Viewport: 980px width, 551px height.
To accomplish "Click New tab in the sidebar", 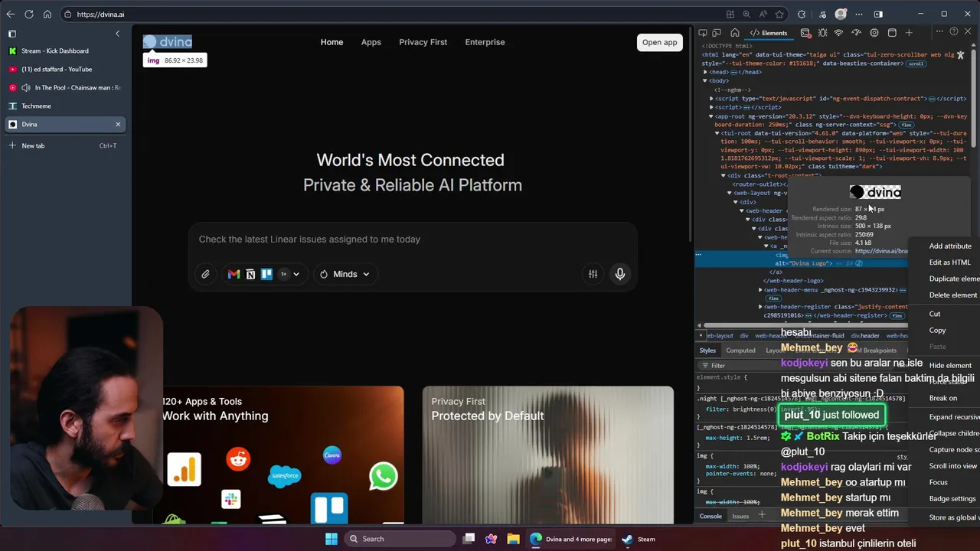I will (65, 145).
